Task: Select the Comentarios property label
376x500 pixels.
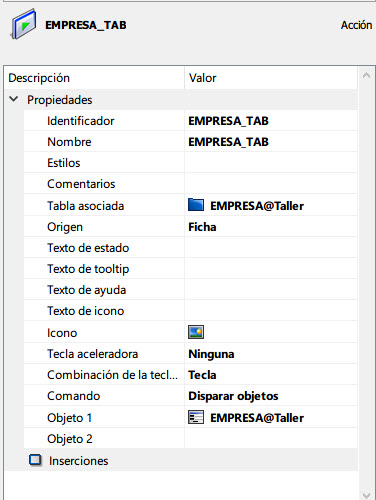Action: pyautogui.click(x=81, y=184)
